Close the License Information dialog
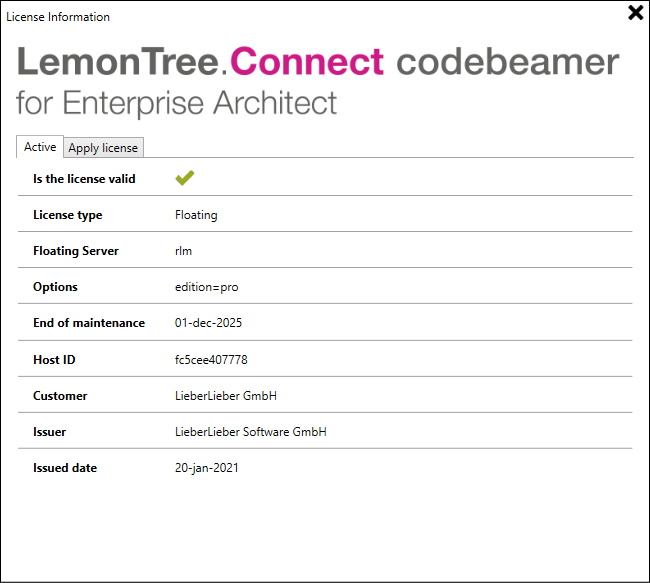The image size is (650, 583). (635, 12)
